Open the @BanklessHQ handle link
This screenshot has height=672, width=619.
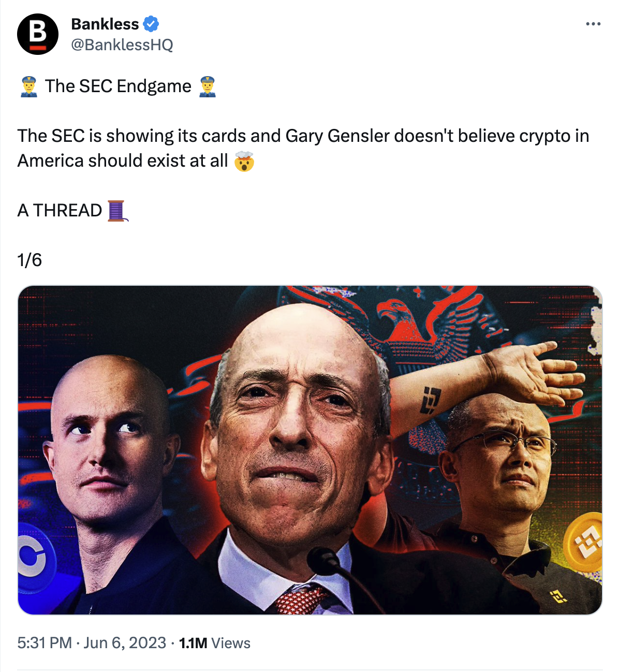pos(122,45)
